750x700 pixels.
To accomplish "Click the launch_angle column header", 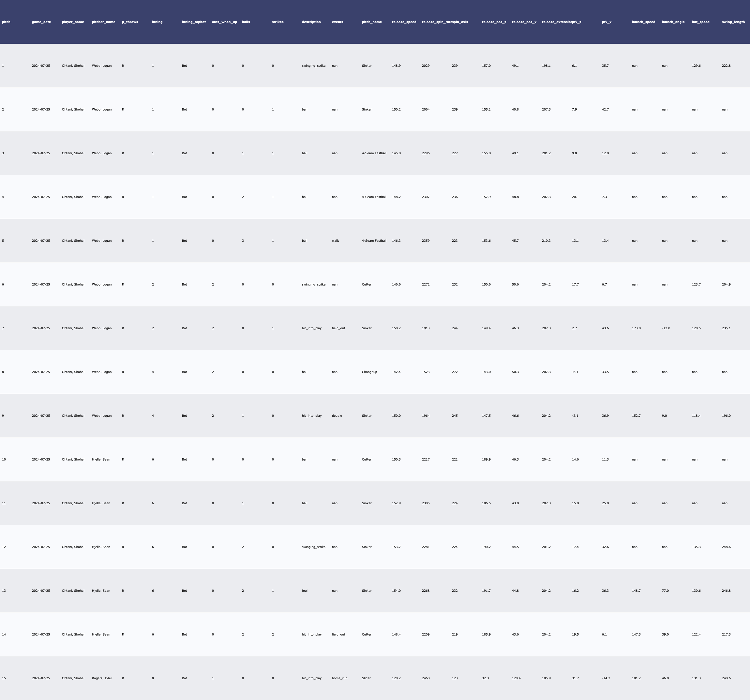I will coord(673,22).
